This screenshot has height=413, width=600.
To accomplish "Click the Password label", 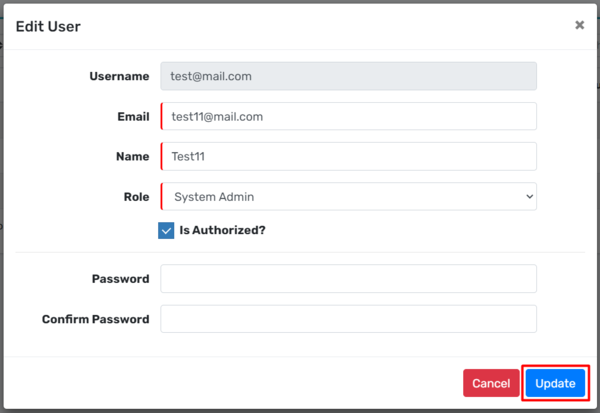I will click(120, 279).
